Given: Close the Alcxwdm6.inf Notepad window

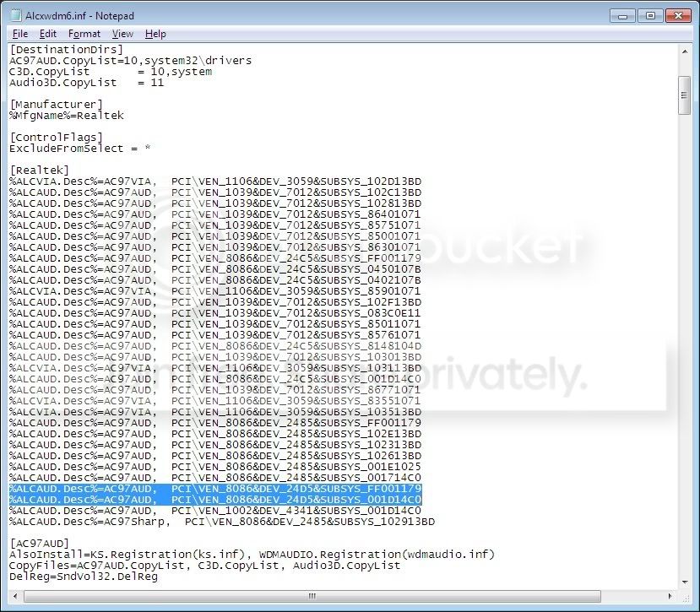Looking at the screenshot, I should (678, 16).
